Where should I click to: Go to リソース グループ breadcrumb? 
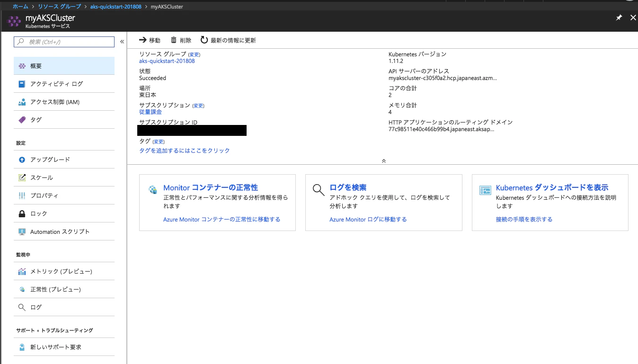pyautogui.click(x=59, y=7)
